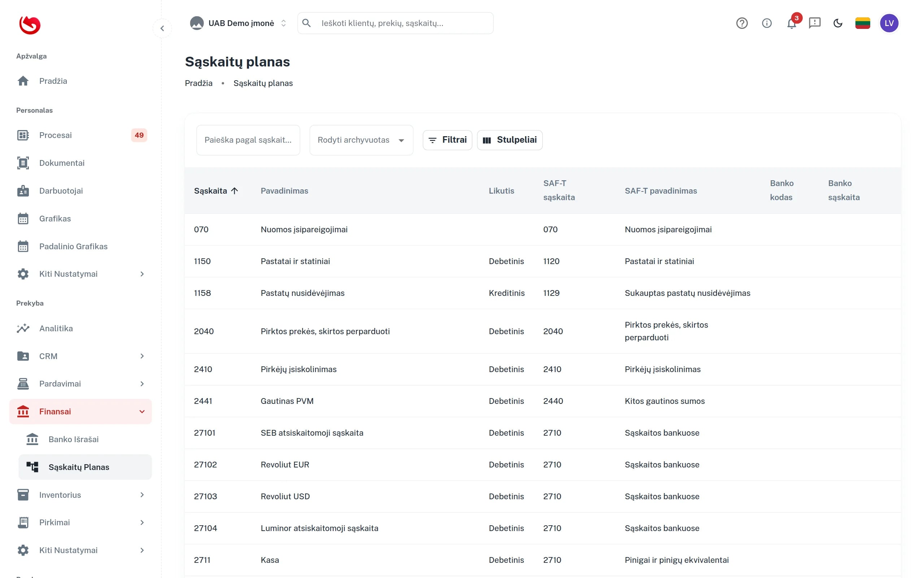
Task: Collapse the Finansai menu
Action: tap(80, 412)
